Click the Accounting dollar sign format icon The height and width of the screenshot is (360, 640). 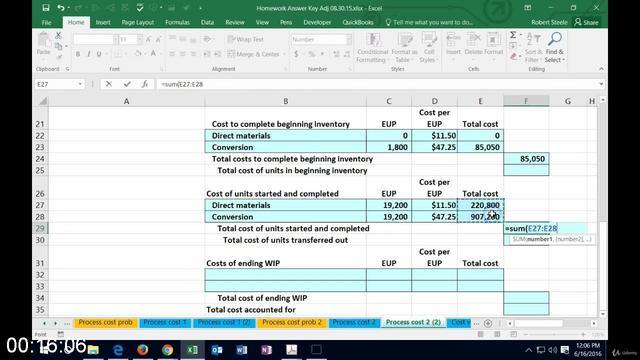click(296, 54)
